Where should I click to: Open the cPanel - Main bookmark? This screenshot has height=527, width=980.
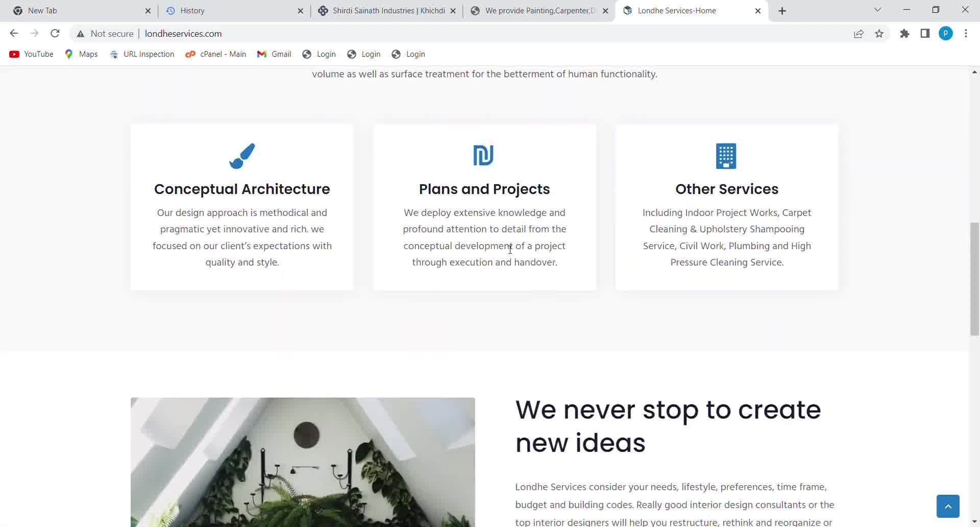coord(215,54)
